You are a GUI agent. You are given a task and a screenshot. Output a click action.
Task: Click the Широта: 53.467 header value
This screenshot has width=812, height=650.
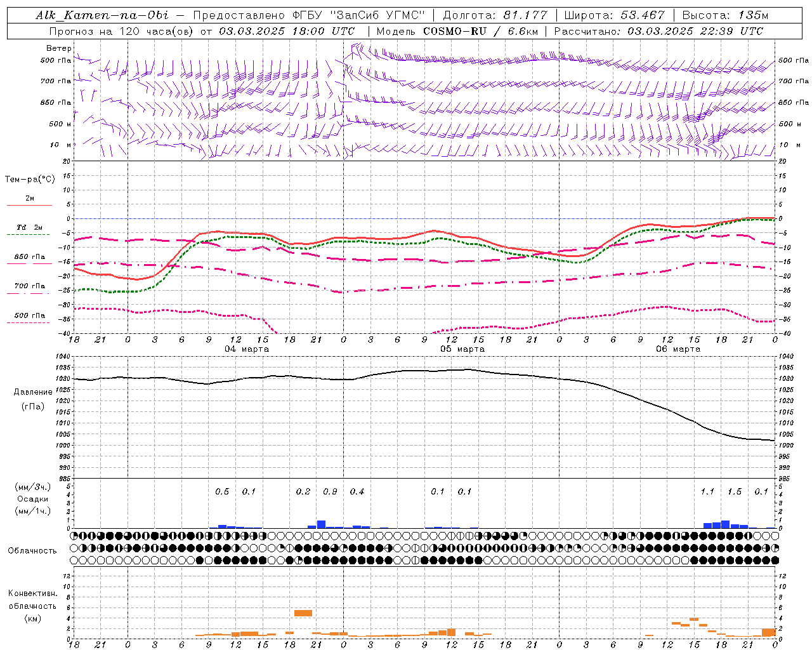tap(614, 15)
